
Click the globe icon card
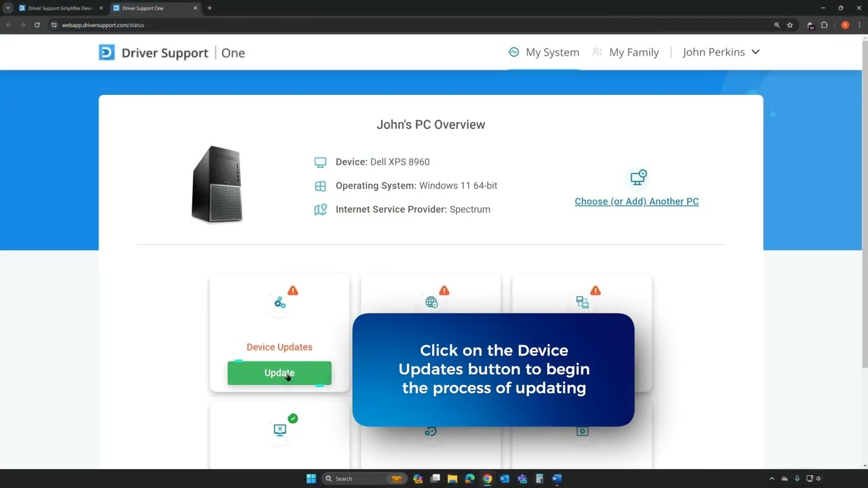coord(431,302)
